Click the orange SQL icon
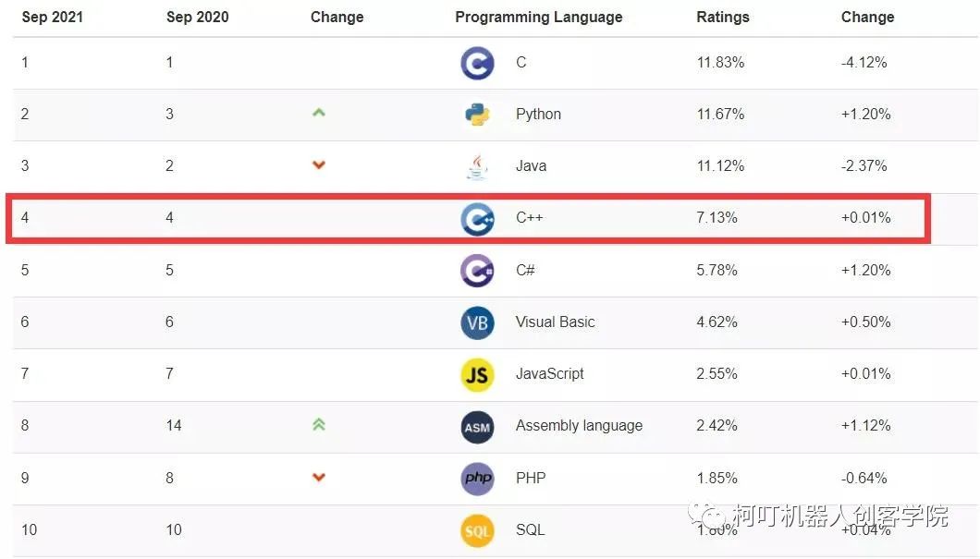 [x=477, y=531]
